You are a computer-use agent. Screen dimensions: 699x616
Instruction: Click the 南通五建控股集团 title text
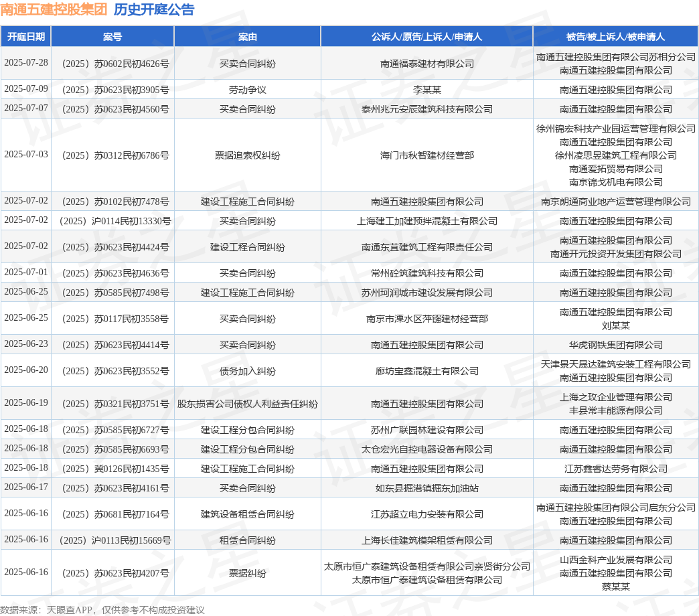click(x=54, y=9)
